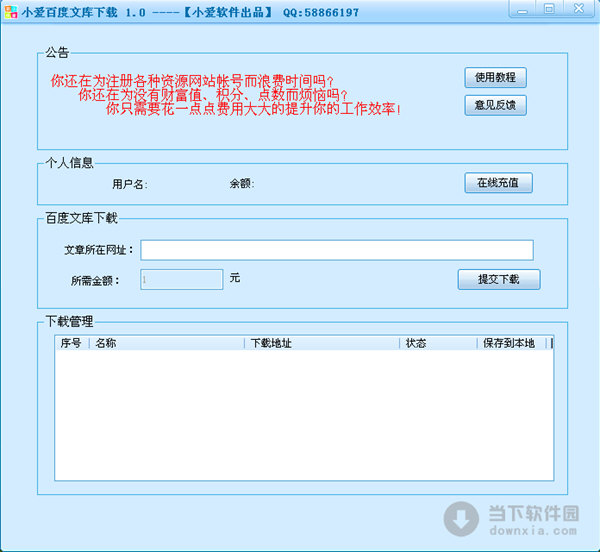
Task: Click the 所需金额 label
Action: pyautogui.click(x=95, y=281)
